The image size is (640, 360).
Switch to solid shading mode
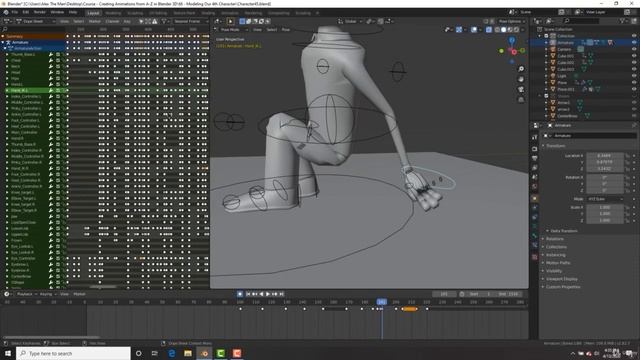point(504,30)
